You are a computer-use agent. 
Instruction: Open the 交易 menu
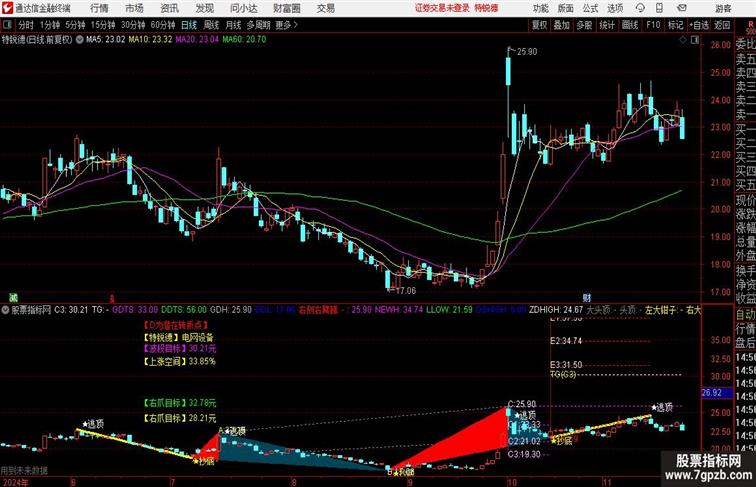click(326, 8)
